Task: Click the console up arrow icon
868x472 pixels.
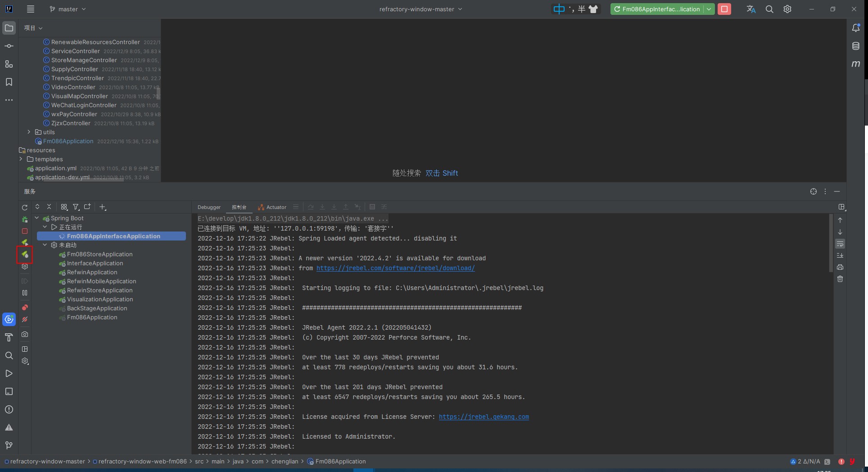Action: point(840,220)
